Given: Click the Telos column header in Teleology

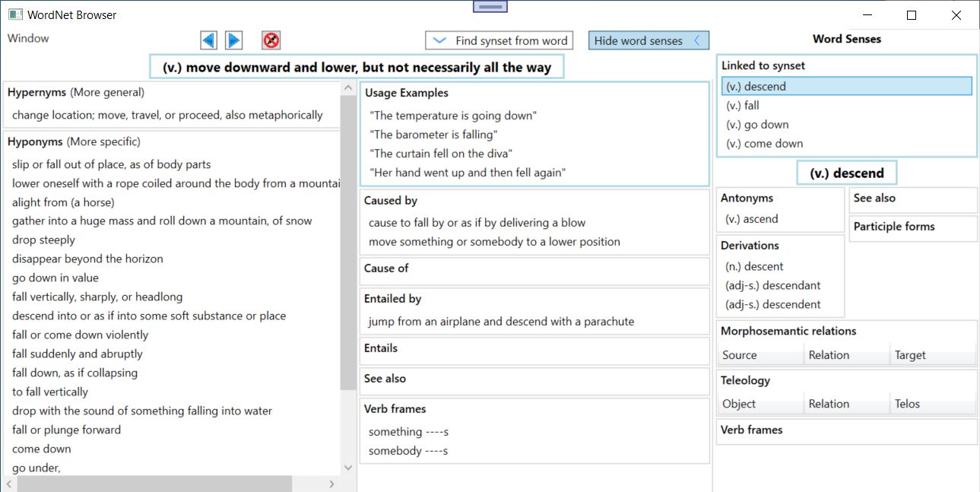Looking at the screenshot, I should pyautogui.click(x=933, y=404).
